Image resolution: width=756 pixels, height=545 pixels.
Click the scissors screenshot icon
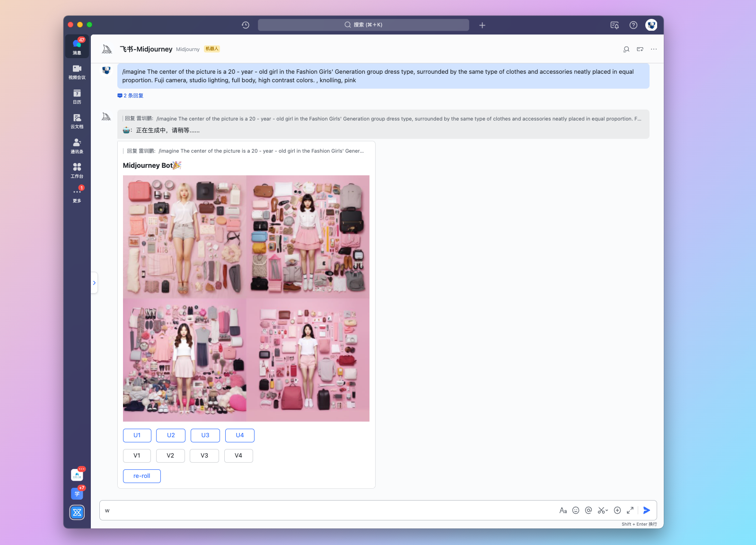pos(601,510)
